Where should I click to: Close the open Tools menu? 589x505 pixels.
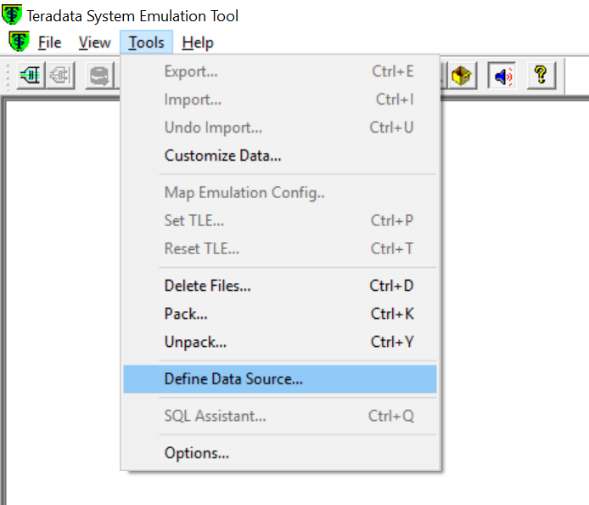point(146,42)
